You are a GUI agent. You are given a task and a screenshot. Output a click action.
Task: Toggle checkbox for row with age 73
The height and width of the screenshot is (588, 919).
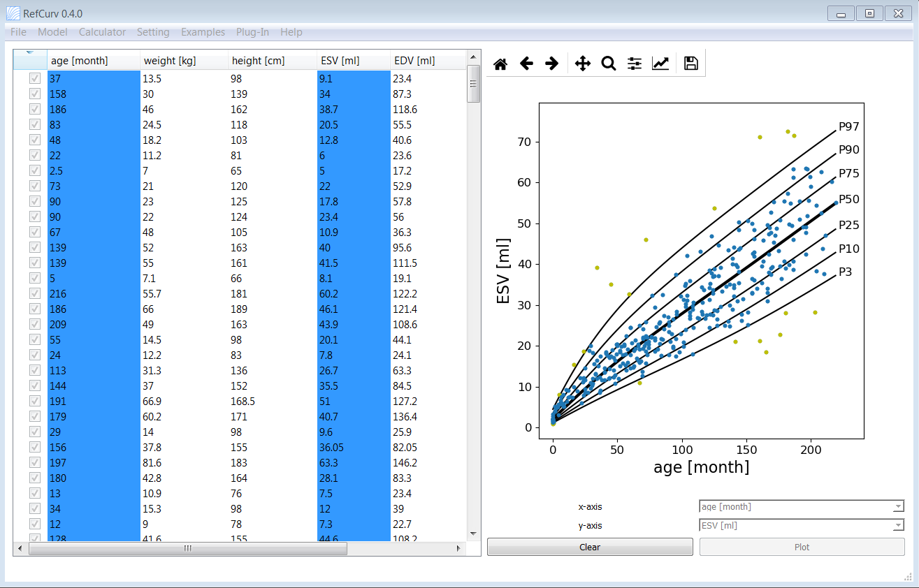pyautogui.click(x=34, y=186)
